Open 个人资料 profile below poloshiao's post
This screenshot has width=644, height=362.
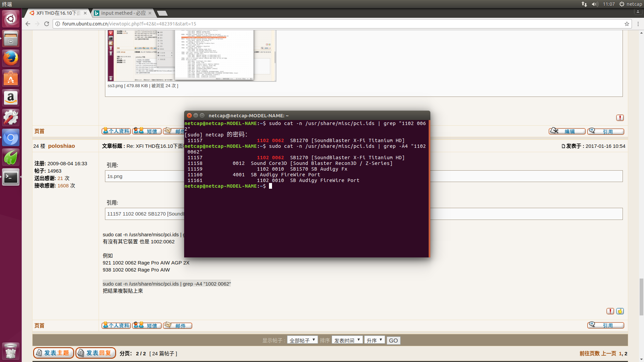[x=116, y=325]
